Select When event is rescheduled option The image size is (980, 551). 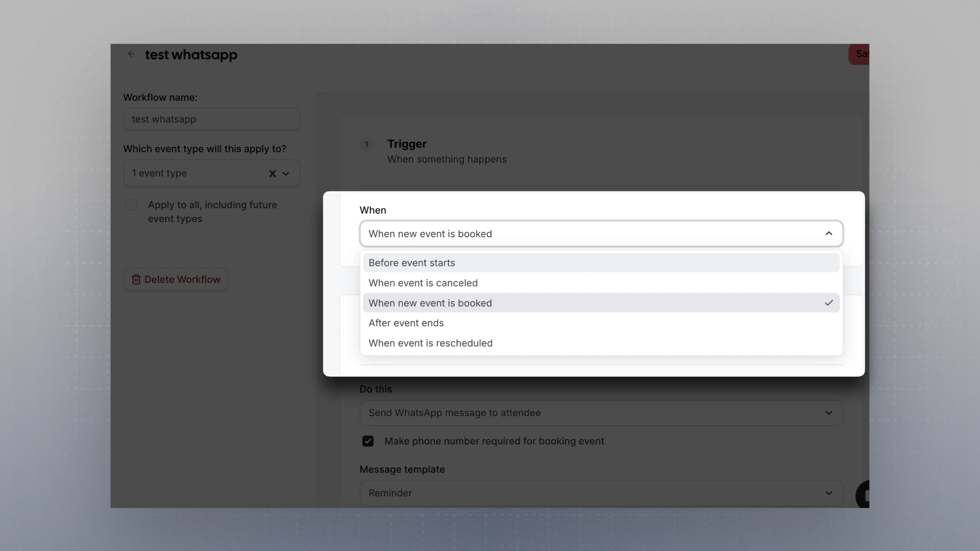[x=430, y=343]
